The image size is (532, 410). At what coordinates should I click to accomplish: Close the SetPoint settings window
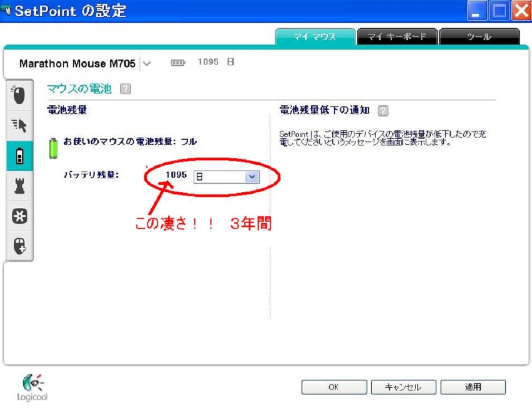point(521,11)
